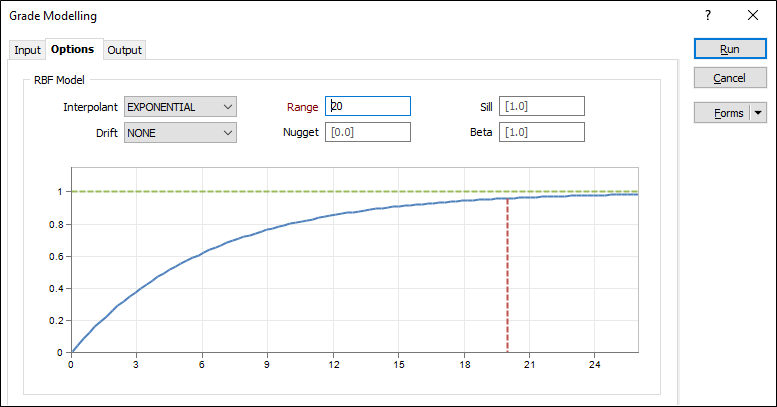Image resolution: width=777 pixels, height=407 pixels.
Task: Click the Sill input field
Action: (x=542, y=106)
